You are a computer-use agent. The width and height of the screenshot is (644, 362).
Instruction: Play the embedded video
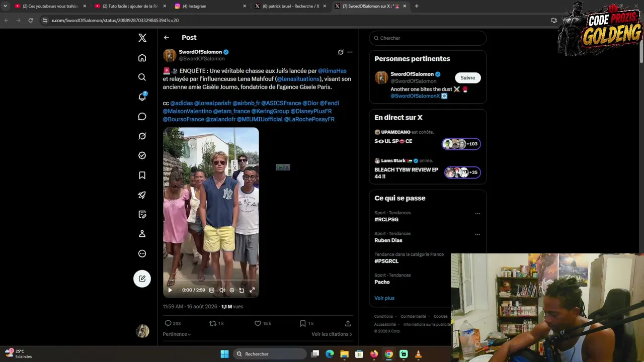tap(170, 290)
